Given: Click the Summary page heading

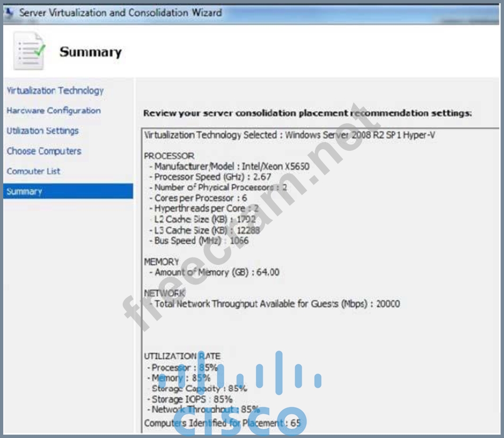Looking at the screenshot, I should pos(90,52).
